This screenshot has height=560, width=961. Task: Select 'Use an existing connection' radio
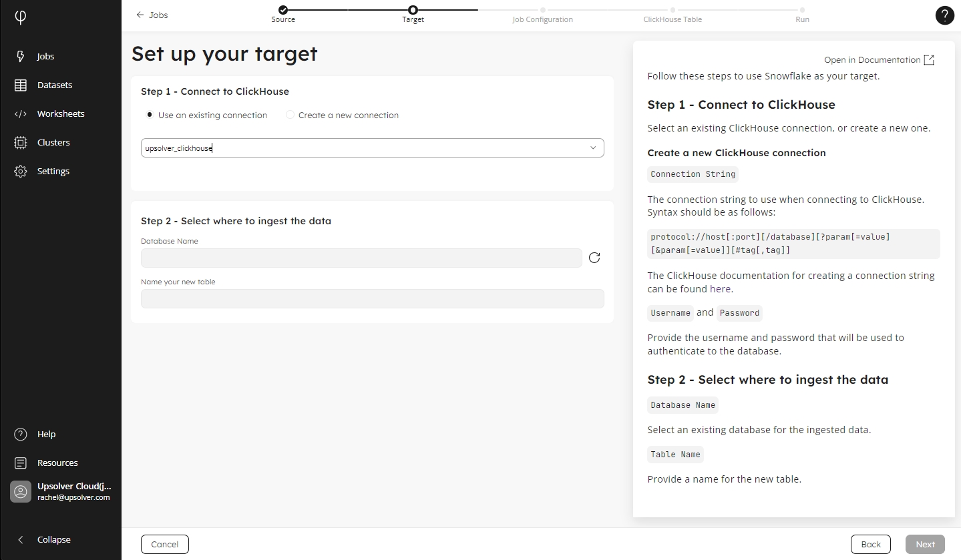click(x=150, y=115)
